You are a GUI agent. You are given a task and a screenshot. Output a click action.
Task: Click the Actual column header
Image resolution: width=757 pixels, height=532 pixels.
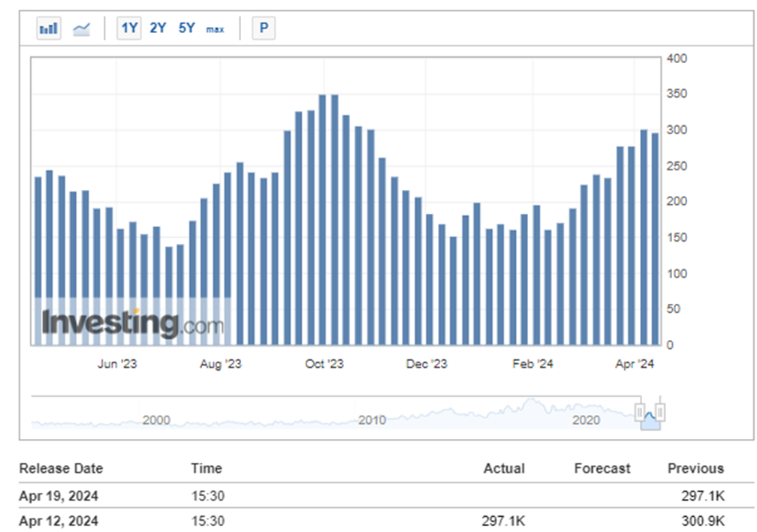pyautogui.click(x=504, y=468)
